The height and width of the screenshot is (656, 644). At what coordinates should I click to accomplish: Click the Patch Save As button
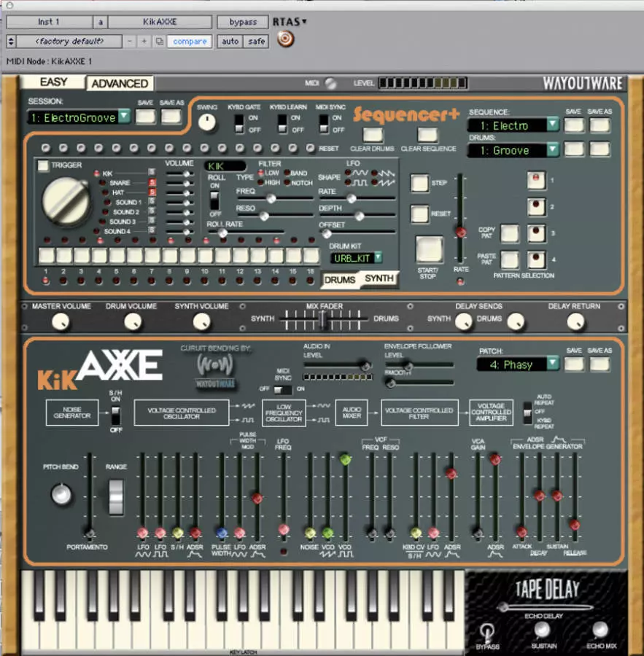point(600,364)
